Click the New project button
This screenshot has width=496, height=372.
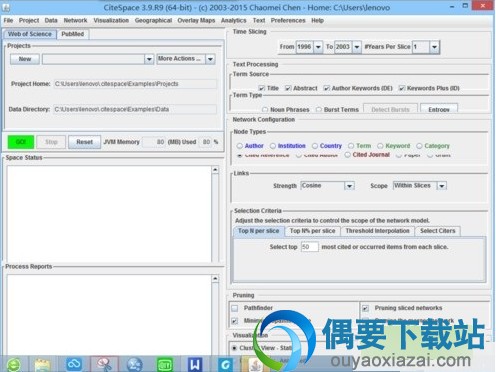25,59
